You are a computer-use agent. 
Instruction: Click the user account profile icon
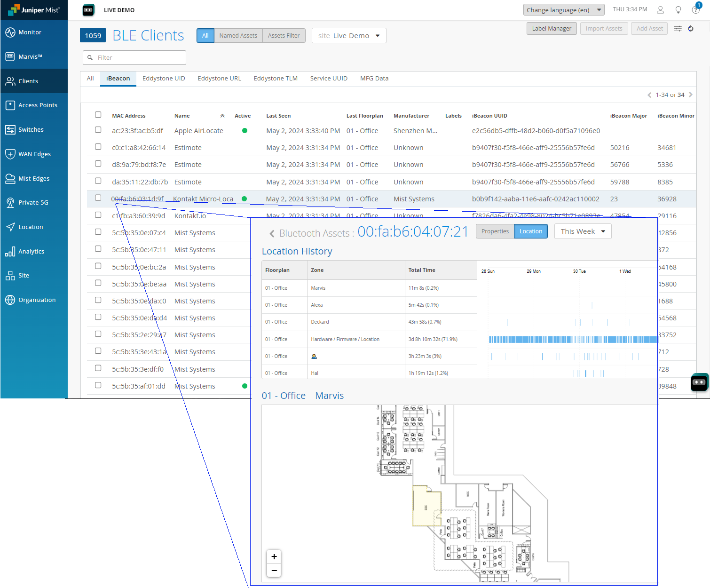pyautogui.click(x=660, y=10)
